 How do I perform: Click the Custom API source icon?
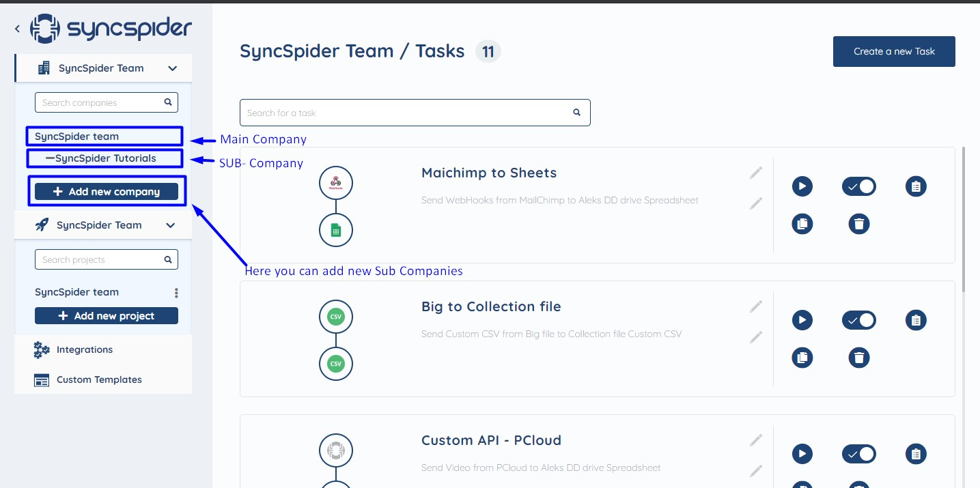point(335,450)
